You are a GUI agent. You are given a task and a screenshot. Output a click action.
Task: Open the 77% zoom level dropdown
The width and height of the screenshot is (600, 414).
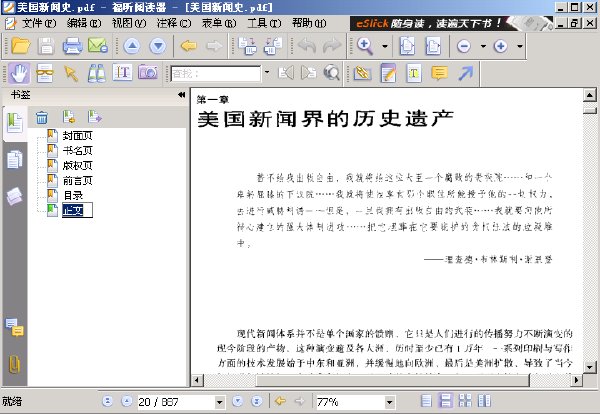389,402
